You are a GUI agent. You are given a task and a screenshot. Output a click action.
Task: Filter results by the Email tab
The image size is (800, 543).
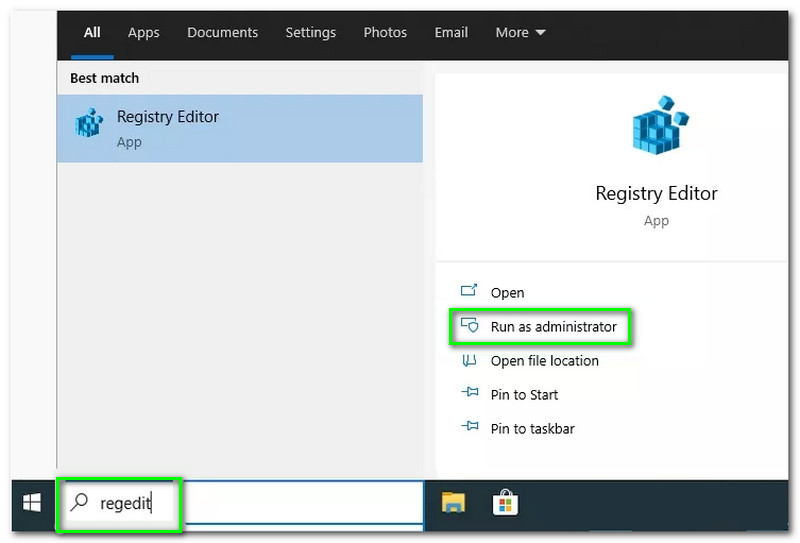tap(451, 33)
